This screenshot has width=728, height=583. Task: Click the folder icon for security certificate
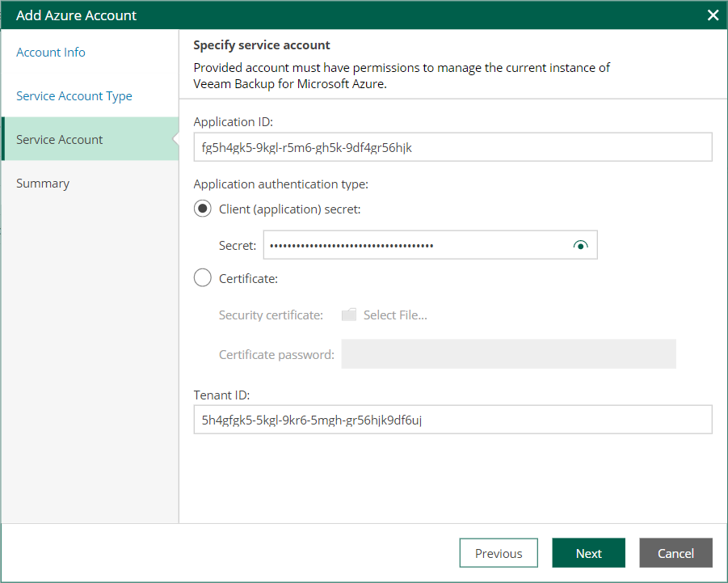coord(348,315)
